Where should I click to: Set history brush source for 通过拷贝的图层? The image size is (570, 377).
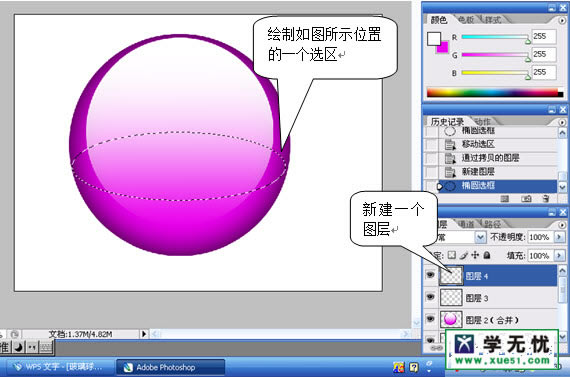pos(431,158)
